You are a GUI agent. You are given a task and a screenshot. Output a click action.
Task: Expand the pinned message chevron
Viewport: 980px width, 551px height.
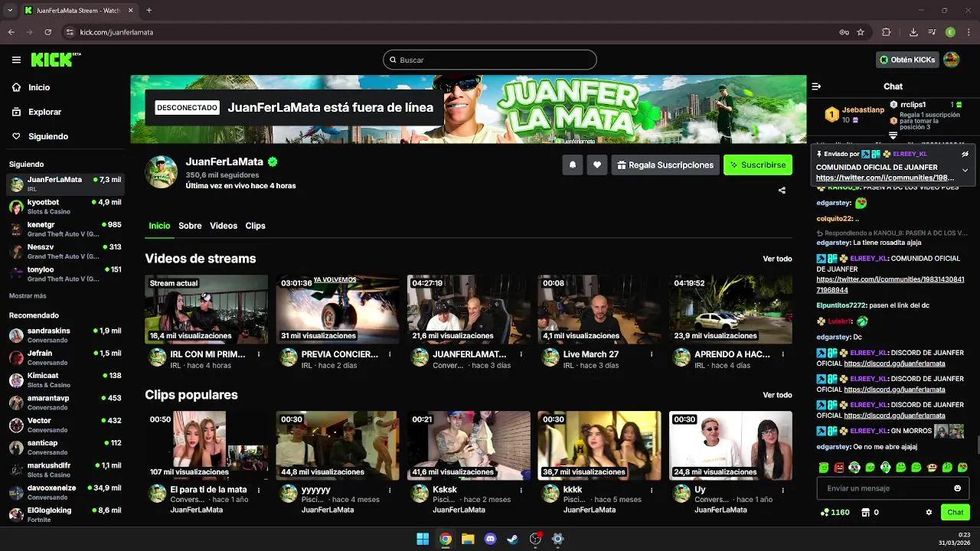tap(965, 170)
